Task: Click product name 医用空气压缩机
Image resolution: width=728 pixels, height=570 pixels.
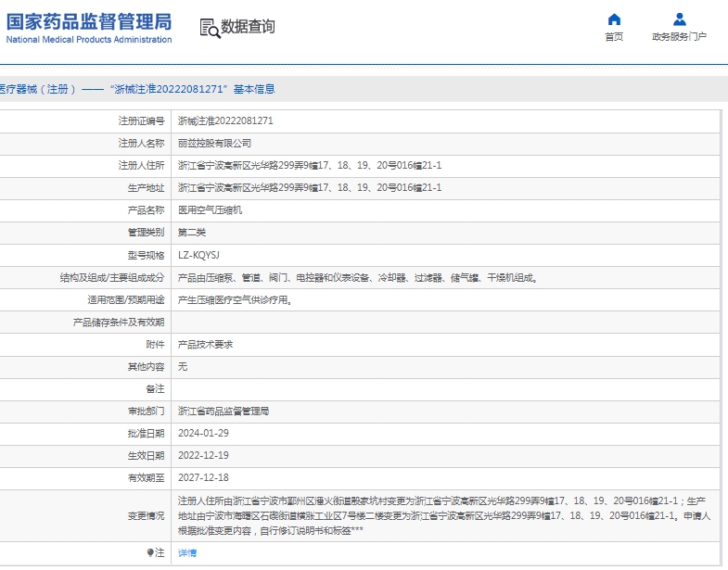Action: (210, 209)
